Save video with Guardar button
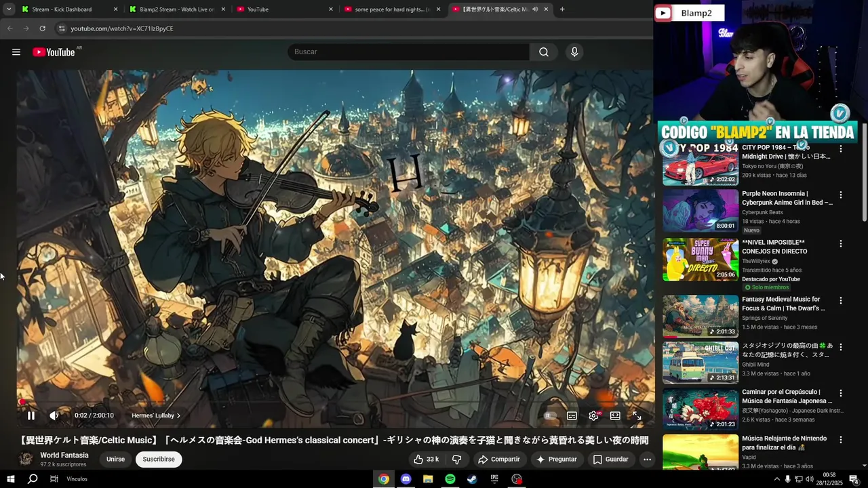Screen dimensions: 868x488 pyautogui.click(x=610, y=459)
